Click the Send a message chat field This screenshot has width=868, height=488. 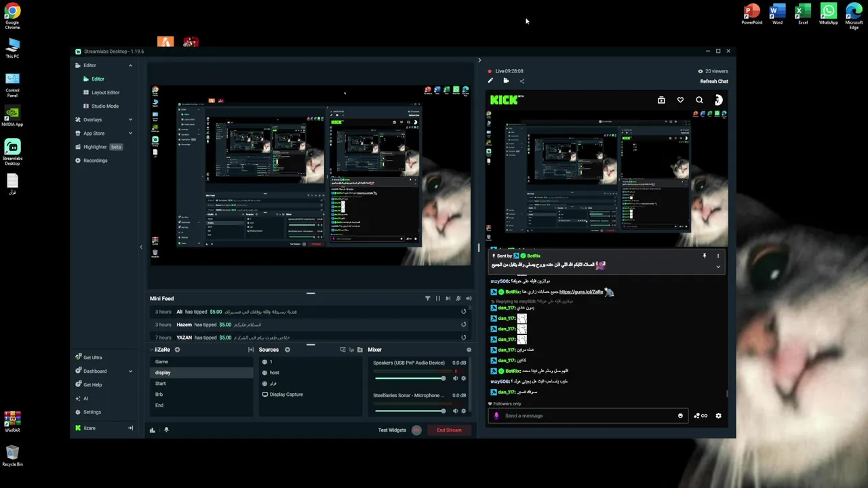589,415
